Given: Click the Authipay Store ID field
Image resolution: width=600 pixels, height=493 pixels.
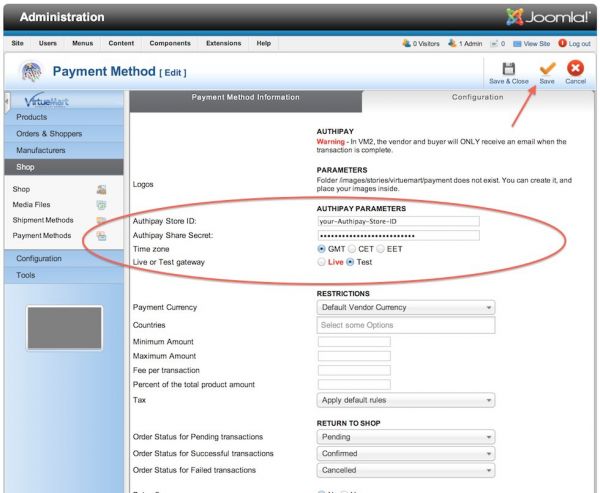Looking at the screenshot, I should (398, 221).
